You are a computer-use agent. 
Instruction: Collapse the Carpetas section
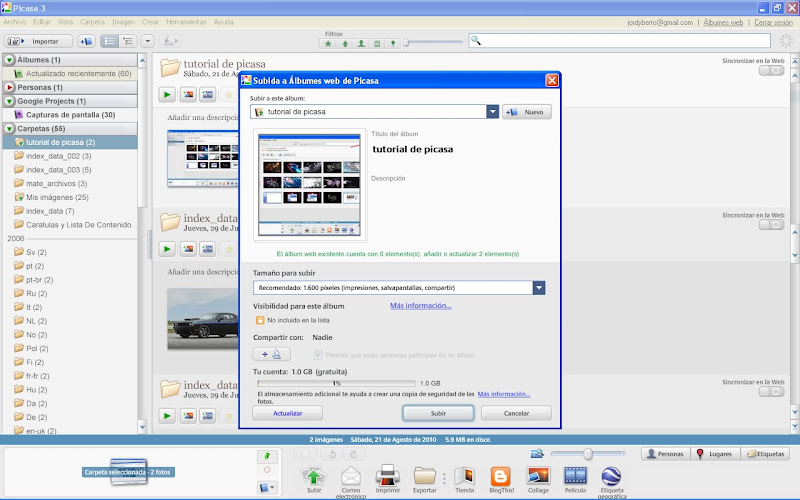click(9, 129)
